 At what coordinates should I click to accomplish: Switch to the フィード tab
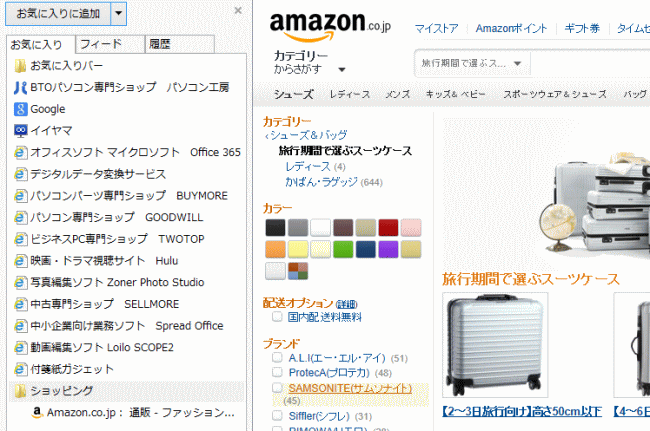pyautogui.click(x=110, y=44)
